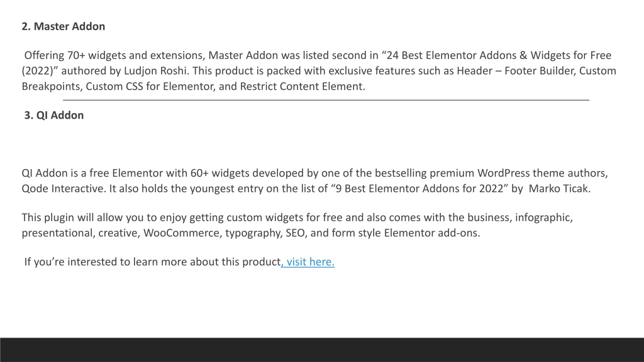This screenshot has width=644, height=362.
Task: Click the name "Marko Ticak" in text
Action: tap(558, 189)
